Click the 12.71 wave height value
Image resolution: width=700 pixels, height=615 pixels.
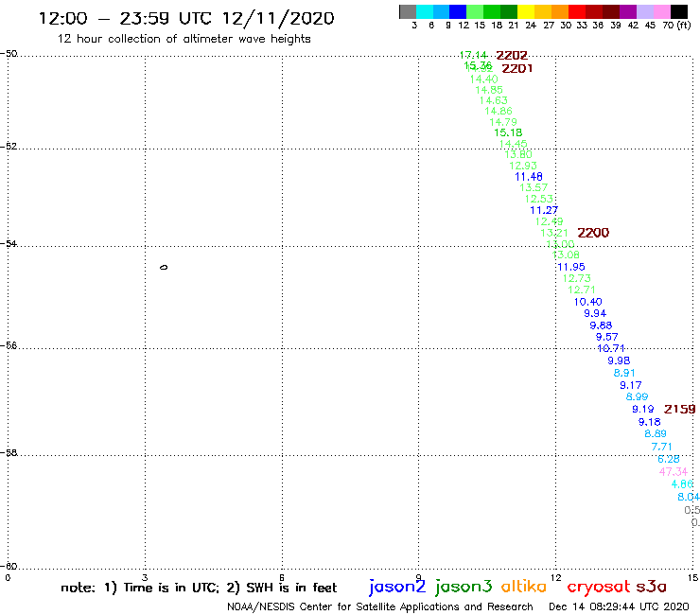[x=582, y=290]
